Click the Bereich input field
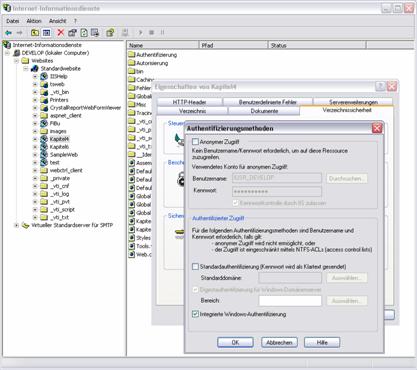 pyautogui.click(x=290, y=301)
